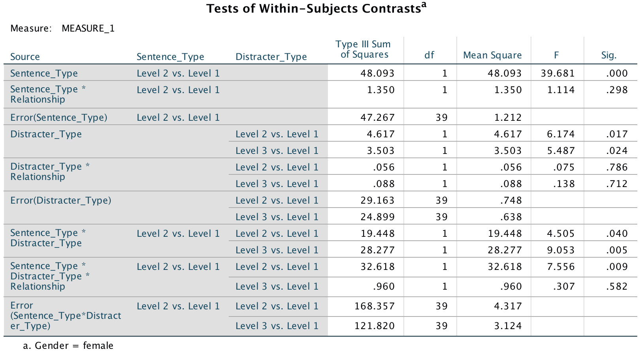The height and width of the screenshot is (352, 644).
Task: Select the "Mean Square" column header
Action: (x=492, y=55)
